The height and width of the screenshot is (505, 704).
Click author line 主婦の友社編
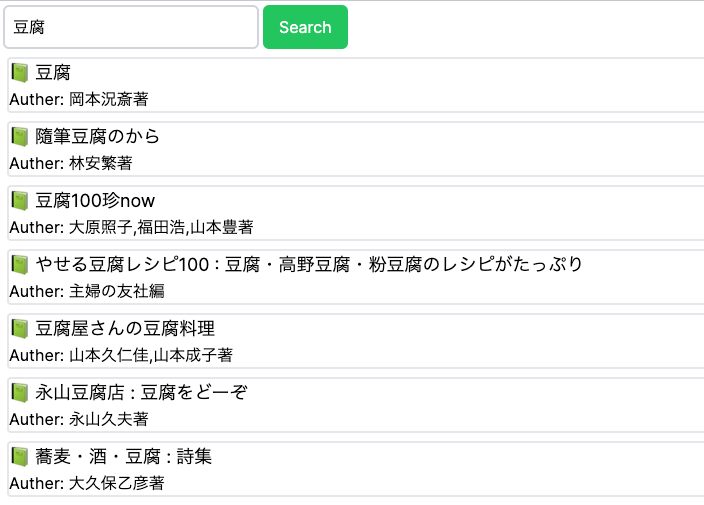pyautogui.click(x=87, y=291)
